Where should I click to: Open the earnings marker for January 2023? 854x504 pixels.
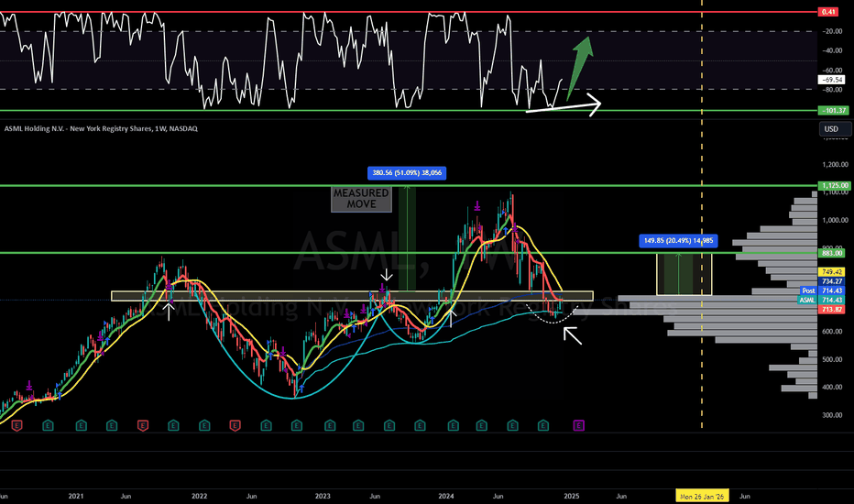point(330,425)
